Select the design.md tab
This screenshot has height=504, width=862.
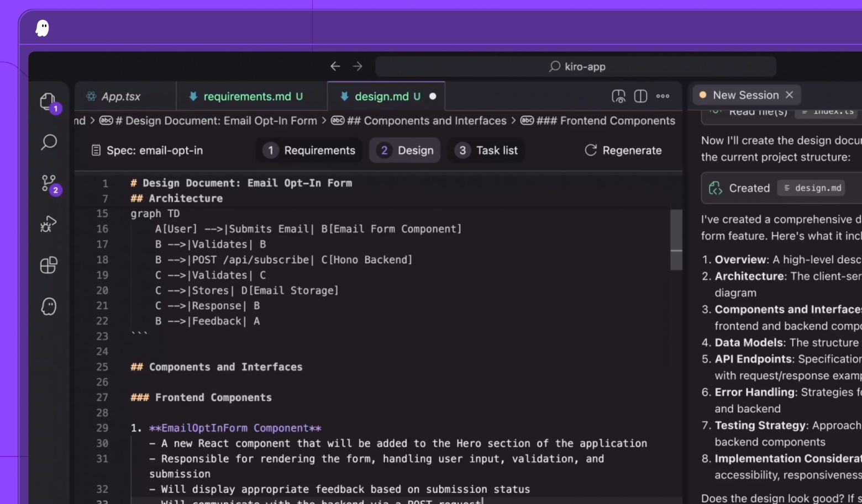[386, 97]
